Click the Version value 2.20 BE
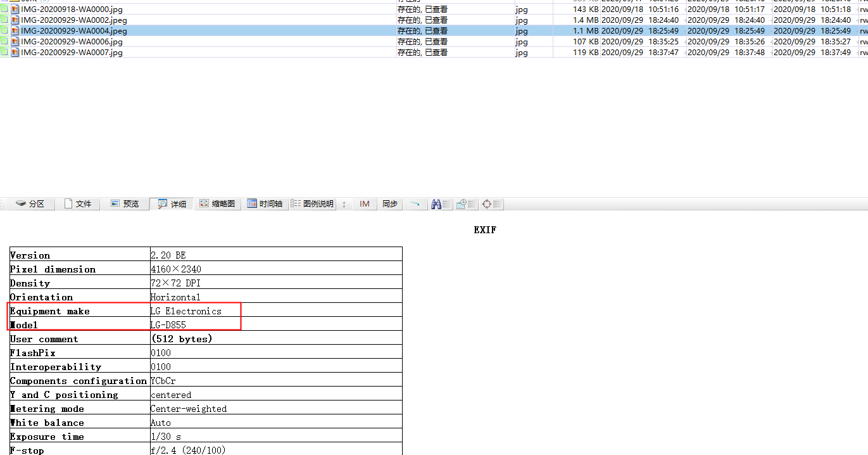Viewport: 868px width, 455px height. (168, 255)
